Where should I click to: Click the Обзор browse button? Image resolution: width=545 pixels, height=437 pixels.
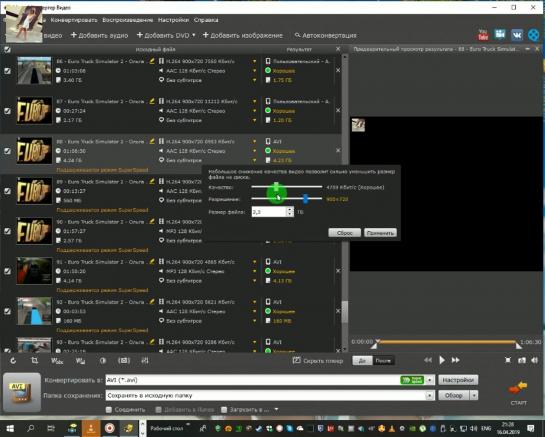(x=454, y=395)
